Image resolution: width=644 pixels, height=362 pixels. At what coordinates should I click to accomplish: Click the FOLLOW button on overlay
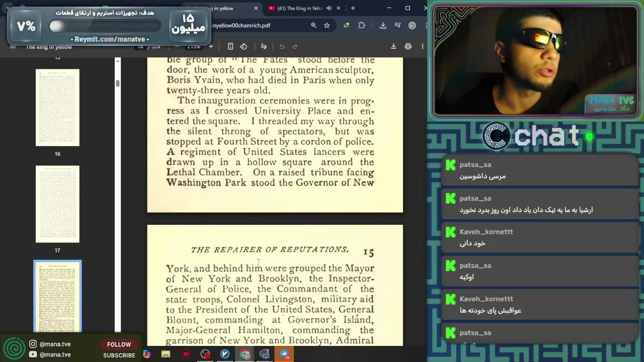pyautogui.click(x=119, y=344)
